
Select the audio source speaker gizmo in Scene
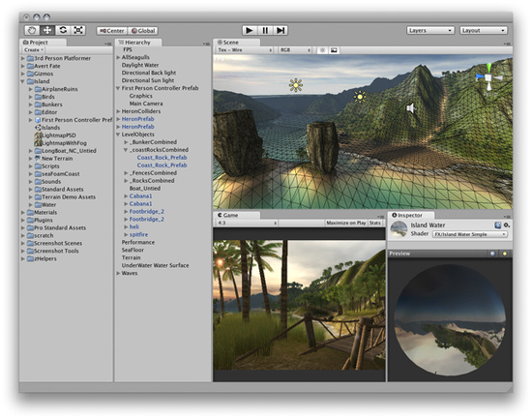(411, 108)
